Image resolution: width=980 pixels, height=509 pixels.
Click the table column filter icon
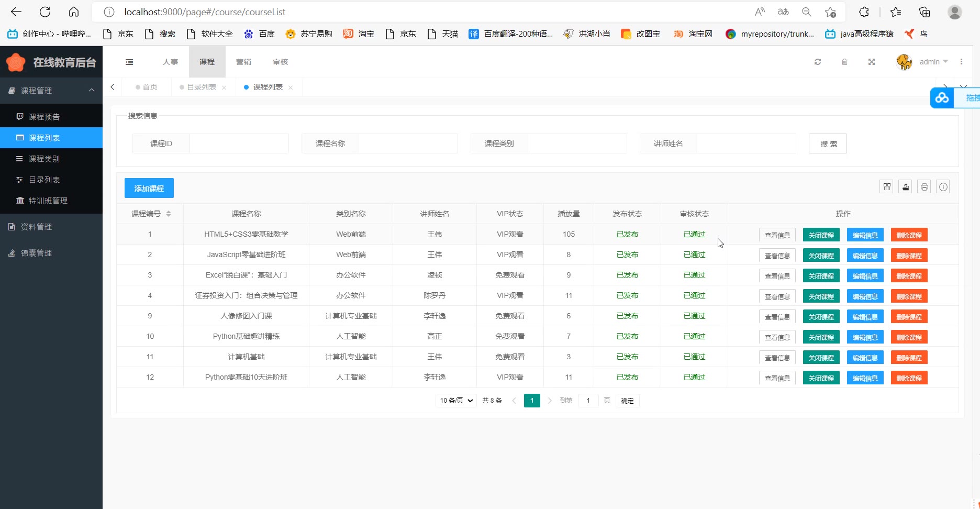point(886,187)
